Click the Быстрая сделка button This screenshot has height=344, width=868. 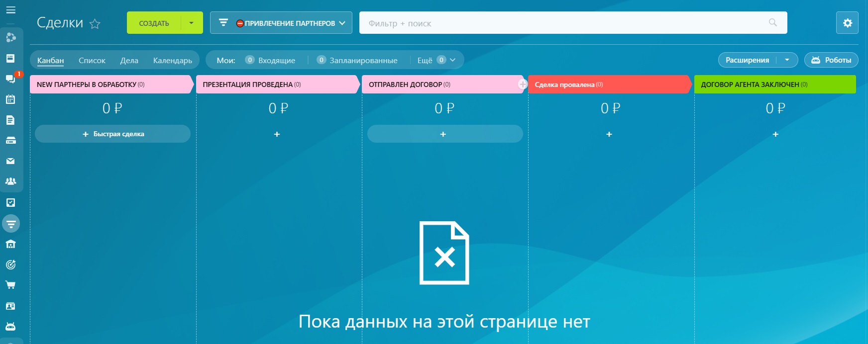tap(112, 134)
